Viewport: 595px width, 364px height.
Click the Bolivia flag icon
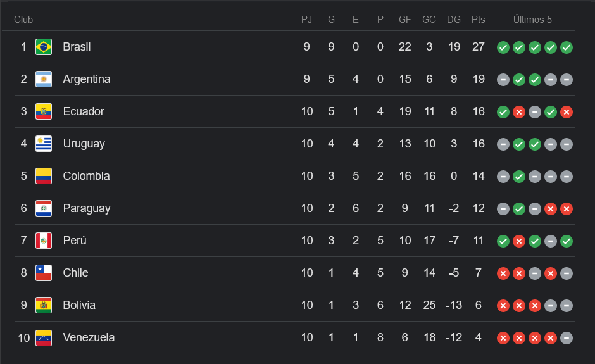tap(44, 305)
